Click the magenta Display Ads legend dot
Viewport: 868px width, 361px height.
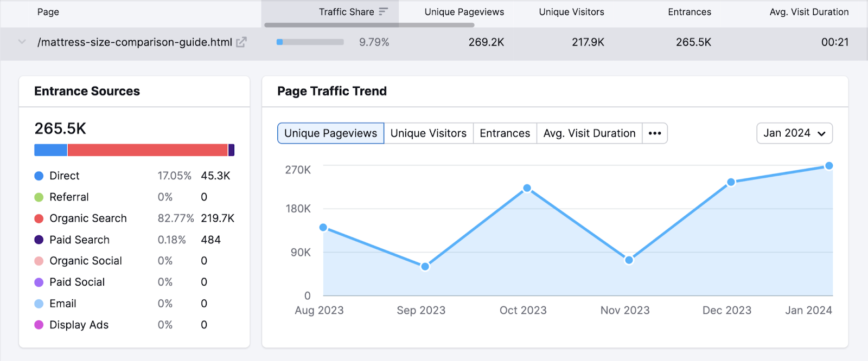tap(39, 325)
